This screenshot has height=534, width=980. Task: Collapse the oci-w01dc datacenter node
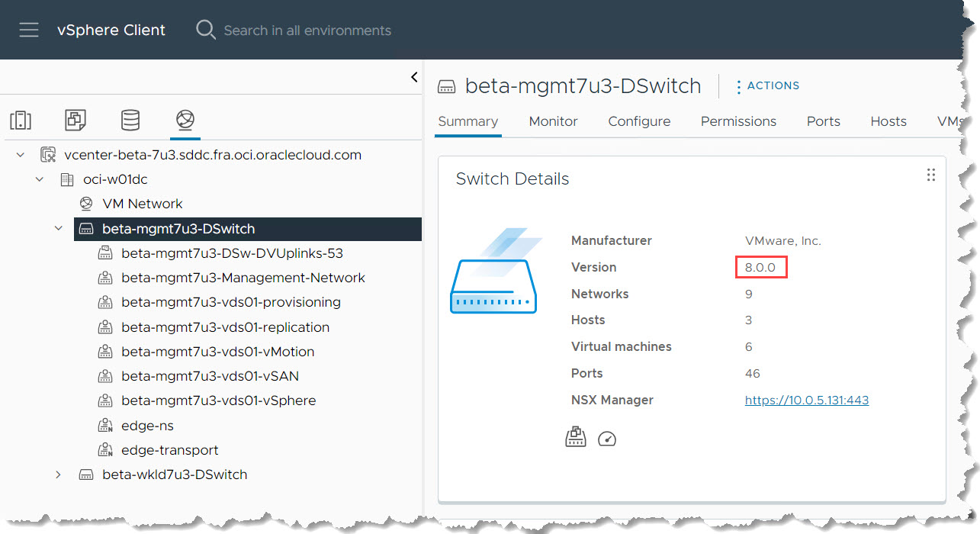tap(40, 179)
